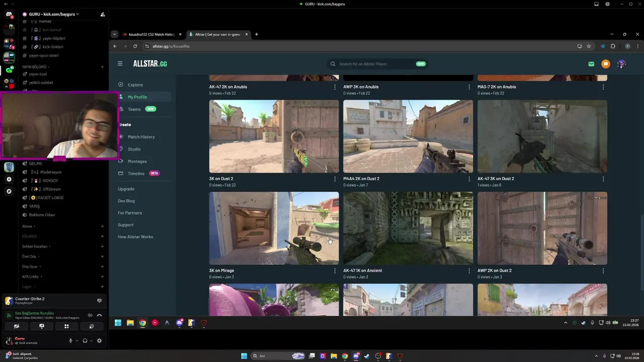Click the Support link
The width and height of the screenshot is (644, 362).
pyautogui.click(x=125, y=225)
